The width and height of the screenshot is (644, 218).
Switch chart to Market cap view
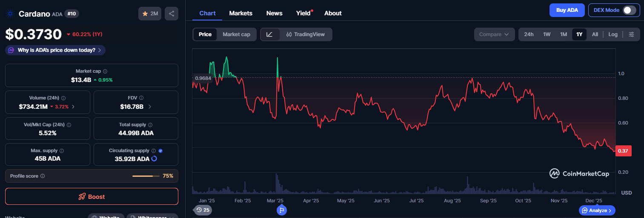(236, 34)
